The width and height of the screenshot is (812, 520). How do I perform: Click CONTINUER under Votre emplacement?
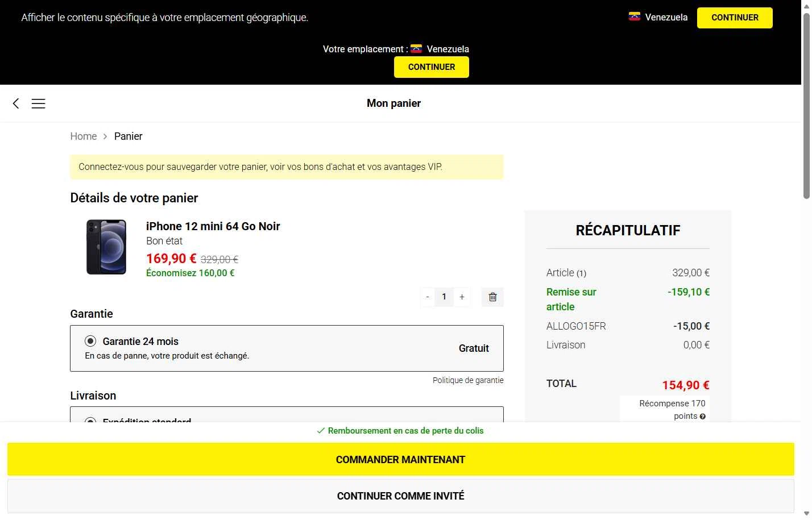point(432,67)
